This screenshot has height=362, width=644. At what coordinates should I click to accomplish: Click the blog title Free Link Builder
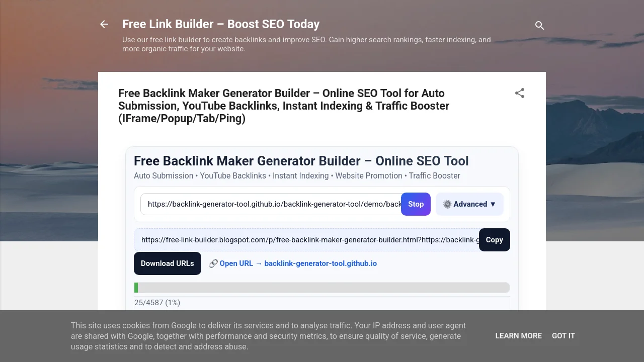pyautogui.click(x=221, y=24)
